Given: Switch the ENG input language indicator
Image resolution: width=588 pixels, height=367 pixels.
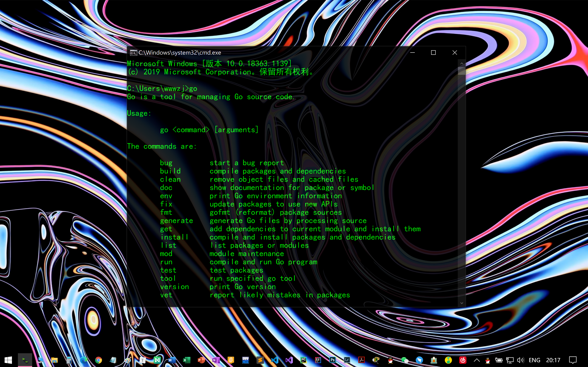Looking at the screenshot, I should tap(534, 360).
